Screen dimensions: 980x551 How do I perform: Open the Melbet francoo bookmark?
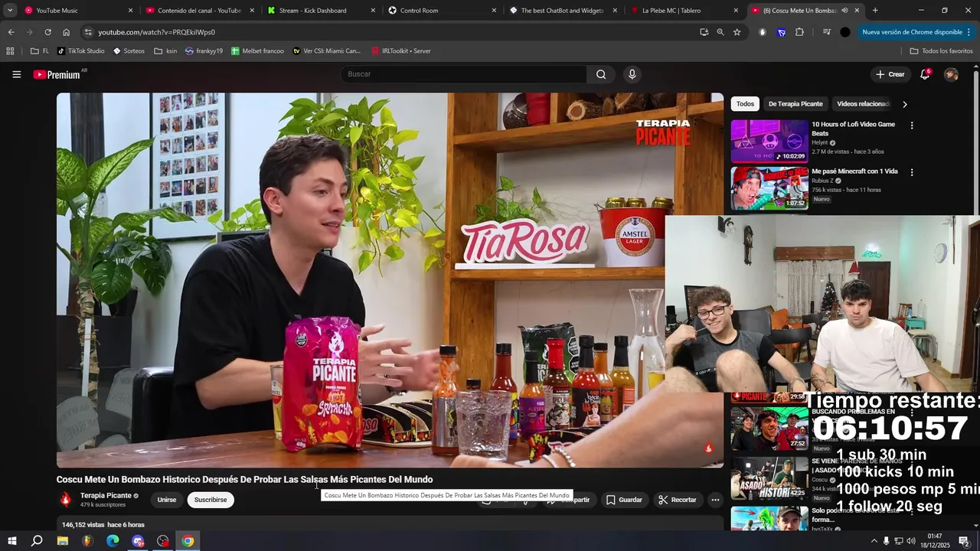click(257, 51)
